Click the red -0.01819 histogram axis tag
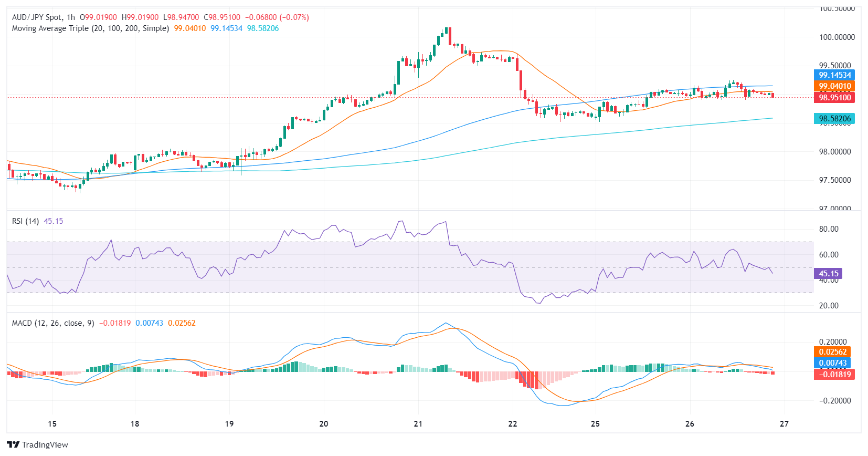 click(x=832, y=374)
